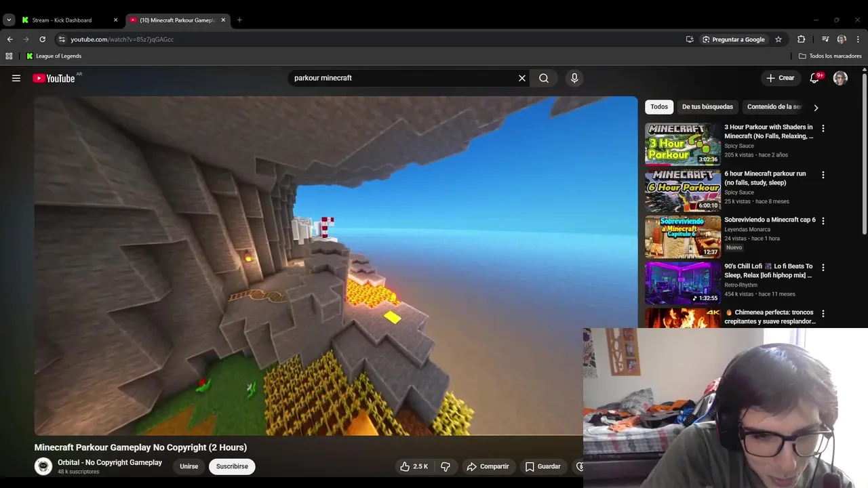Screen dimensions: 868x488
Task: Click the Guardar button
Action: click(543, 466)
